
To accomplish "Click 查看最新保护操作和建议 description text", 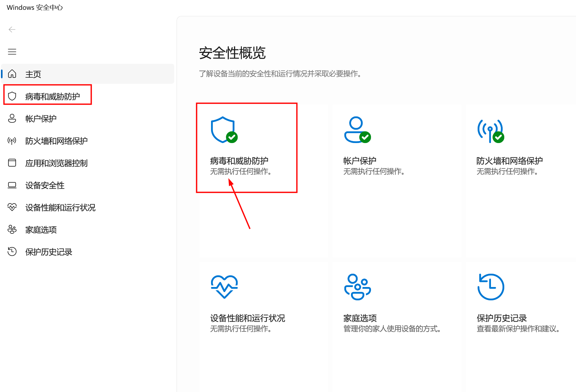I will pyautogui.click(x=518, y=329).
